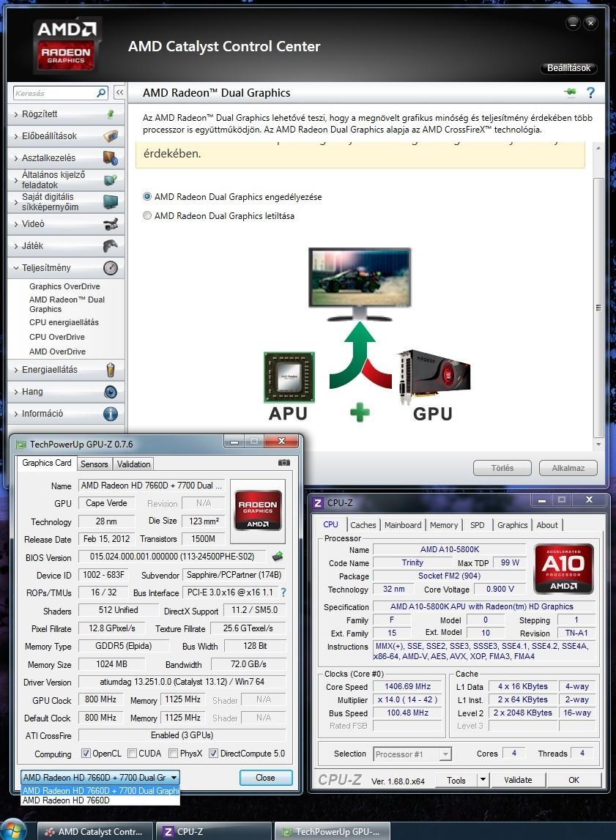Click the Általános kijelző feladatok display icon
The height and width of the screenshot is (840, 616).
(111, 180)
